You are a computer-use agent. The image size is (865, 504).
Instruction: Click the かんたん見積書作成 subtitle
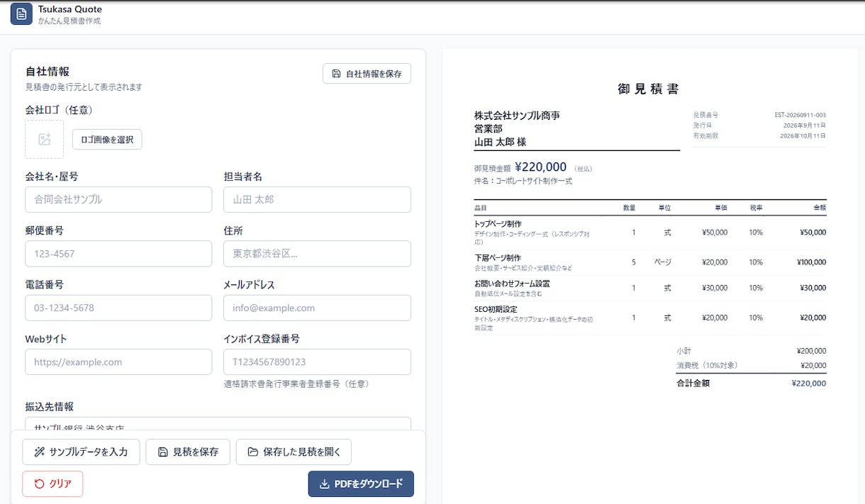point(69,21)
